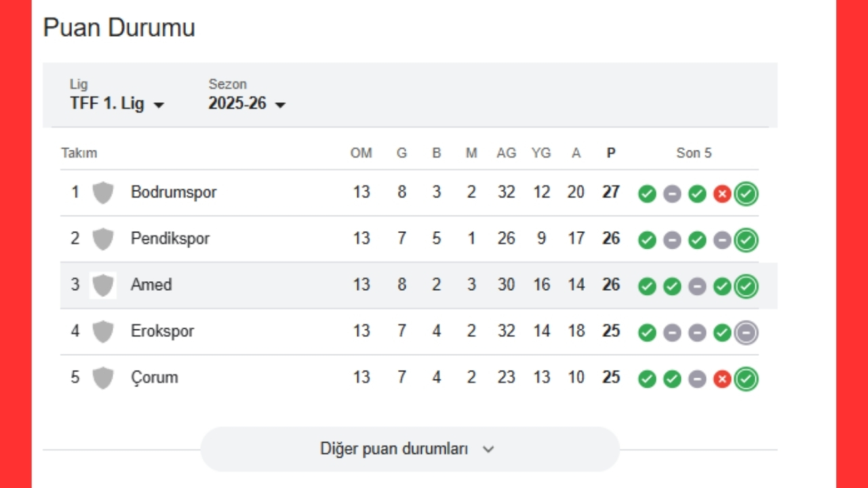Click Erokspor's latest draw result icon
The width and height of the screenshot is (868, 488).
pyautogui.click(x=746, y=333)
